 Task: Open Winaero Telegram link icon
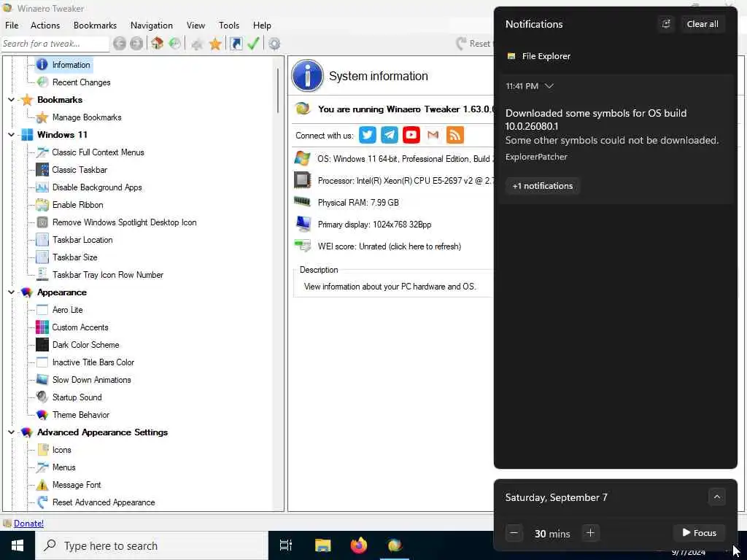click(x=390, y=135)
